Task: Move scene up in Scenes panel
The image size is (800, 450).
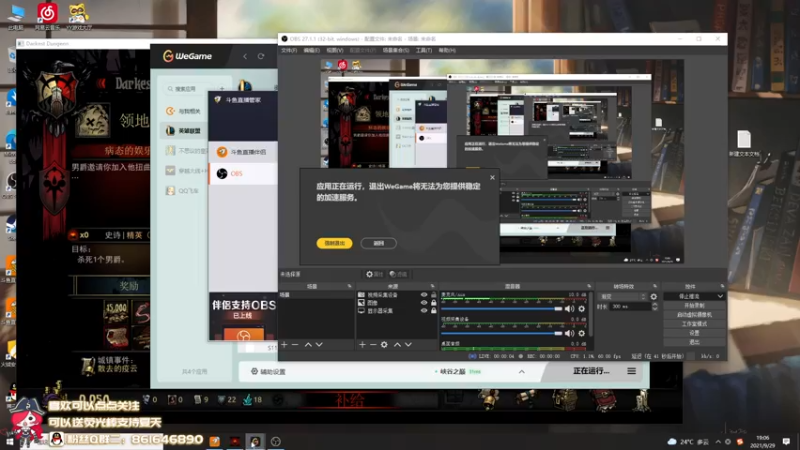Action: [x=308, y=345]
